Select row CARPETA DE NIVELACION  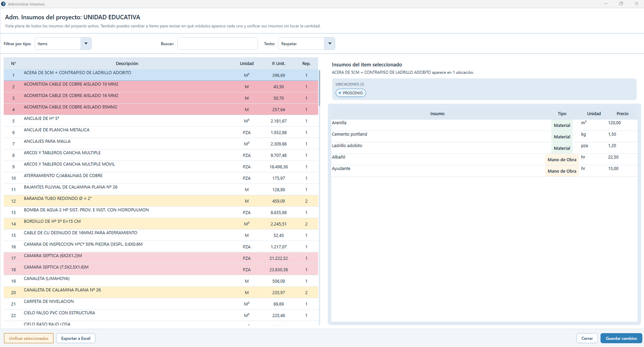pyautogui.click(x=161, y=303)
